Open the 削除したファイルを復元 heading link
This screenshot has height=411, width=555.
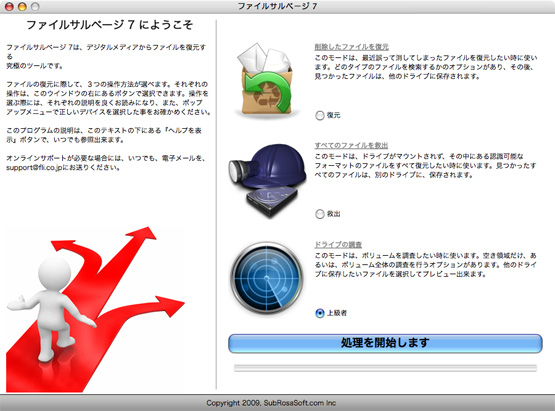pos(351,47)
